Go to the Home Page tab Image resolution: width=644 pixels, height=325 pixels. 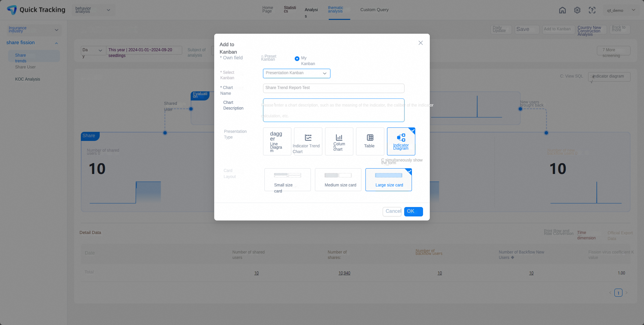(x=268, y=9)
